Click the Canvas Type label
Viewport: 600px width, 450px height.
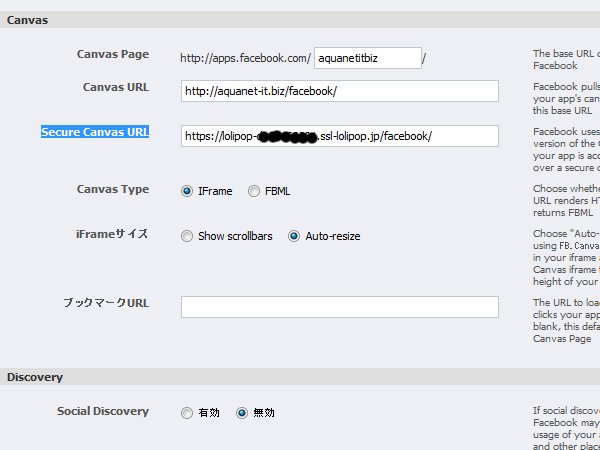(113, 189)
